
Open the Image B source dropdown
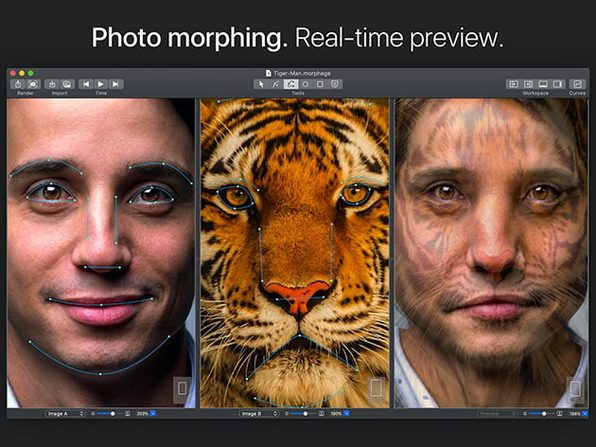coord(259,413)
